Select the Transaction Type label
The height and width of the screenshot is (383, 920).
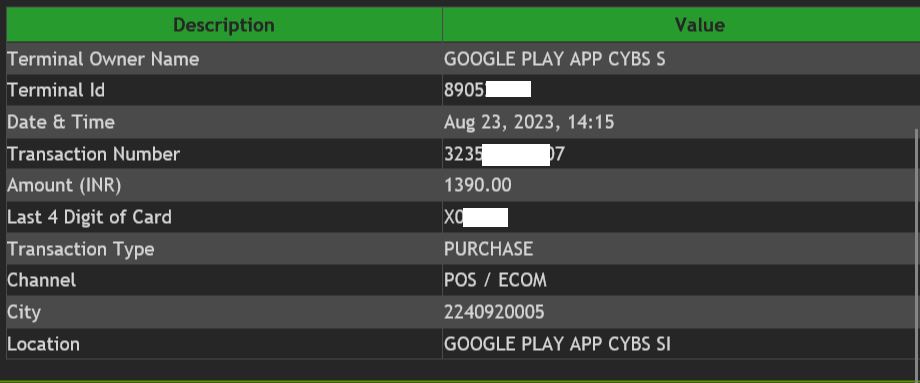pos(81,249)
